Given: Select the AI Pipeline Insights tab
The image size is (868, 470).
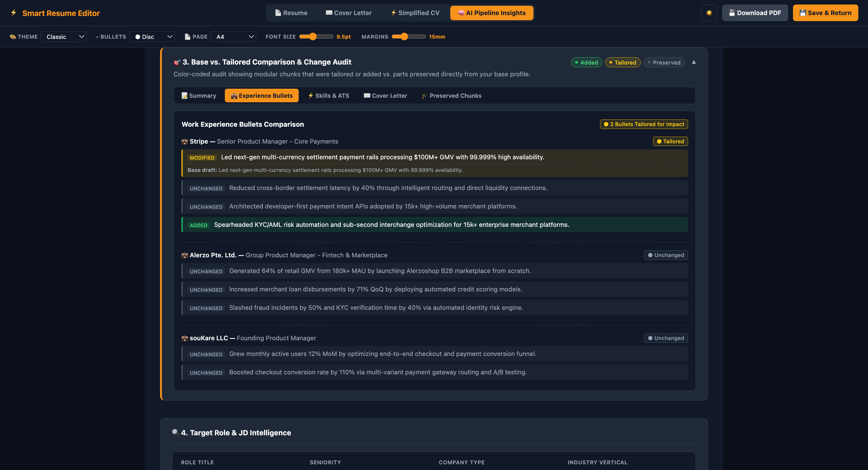Looking at the screenshot, I should [492, 13].
